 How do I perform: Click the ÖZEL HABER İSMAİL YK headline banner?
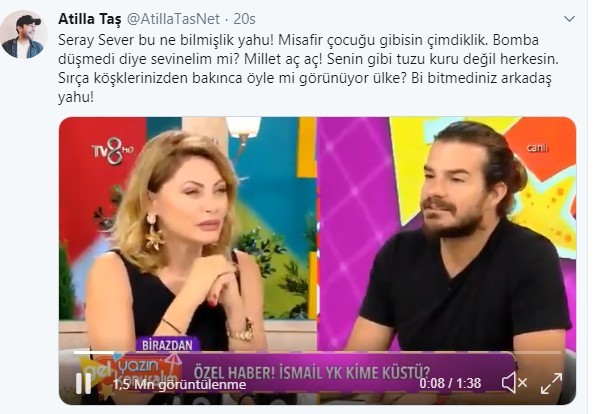coord(312,372)
